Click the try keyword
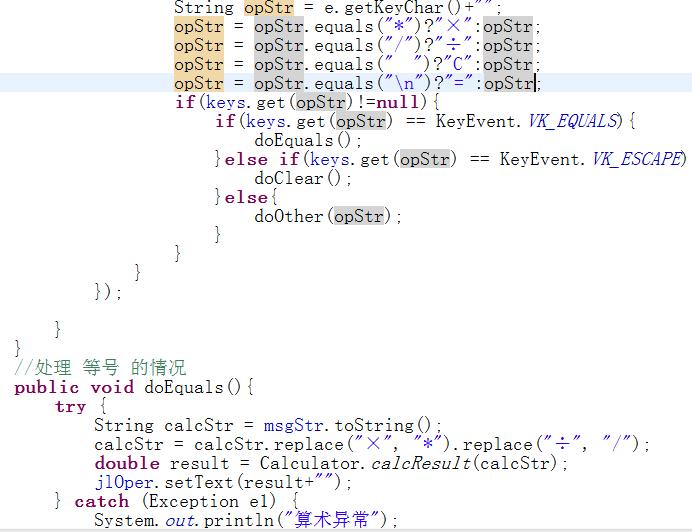692x532 pixels. point(71,407)
